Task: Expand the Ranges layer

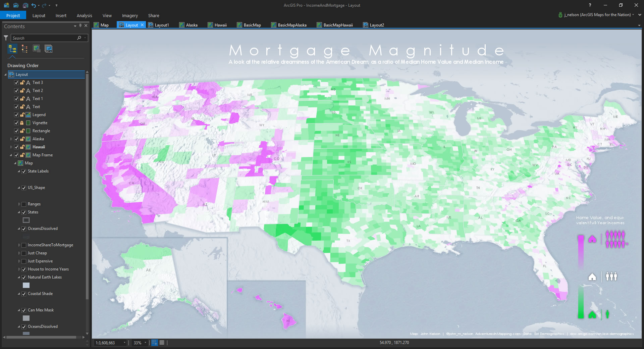Action: pos(19,204)
